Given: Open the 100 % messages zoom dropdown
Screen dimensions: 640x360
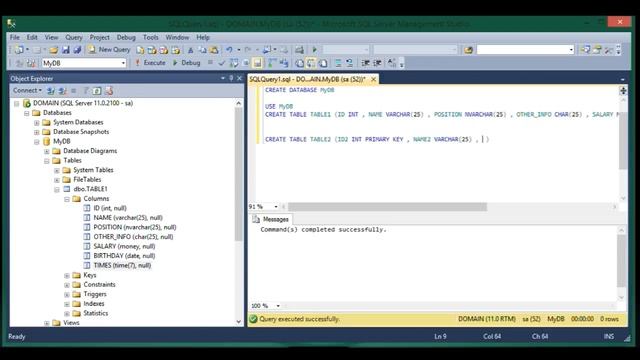Looking at the screenshot, I should (x=278, y=306).
